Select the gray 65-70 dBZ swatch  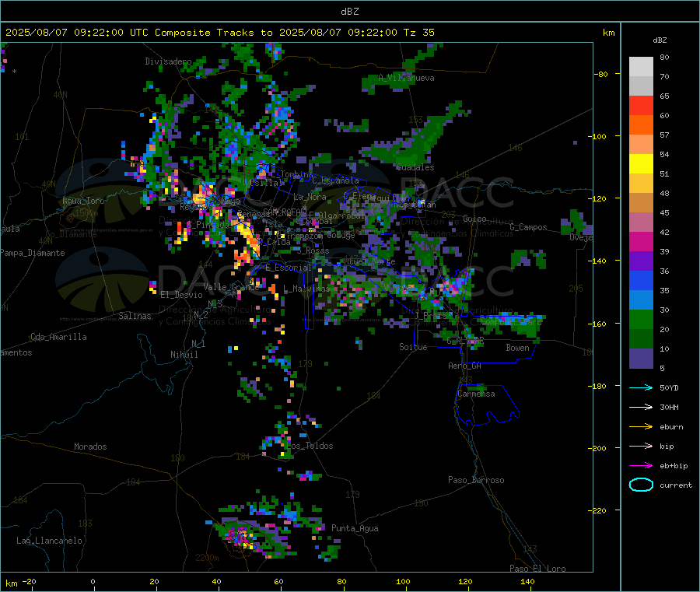(x=641, y=86)
